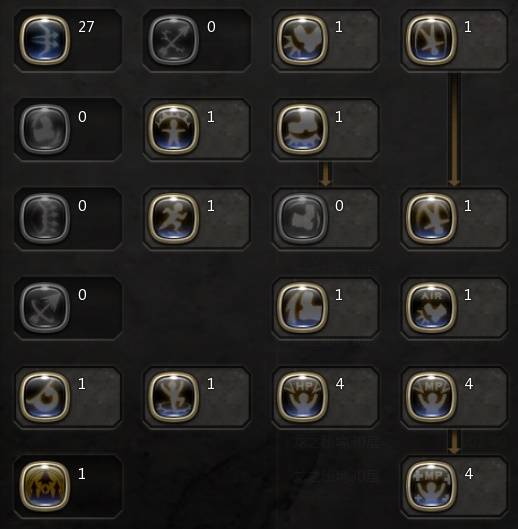Click the running figure skill icon
Viewport: 518px width, 529px height.
174,219
